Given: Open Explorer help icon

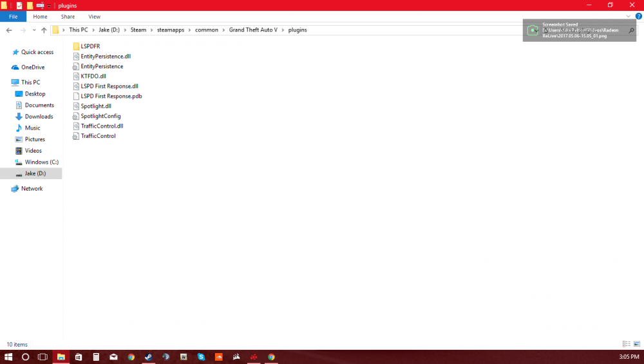Looking at the screenshot, I should tap(639, 17).
